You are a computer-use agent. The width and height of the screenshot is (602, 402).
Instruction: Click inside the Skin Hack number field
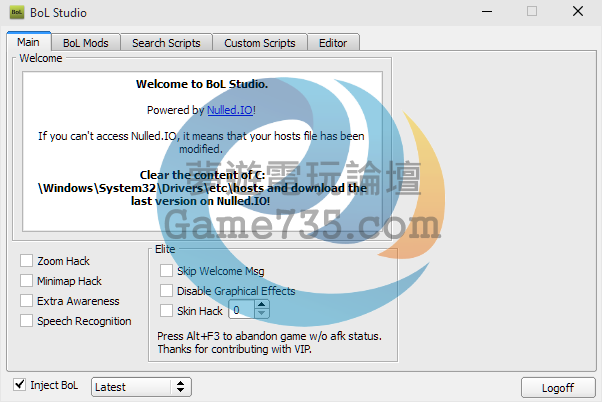click(x=241, y=311)
